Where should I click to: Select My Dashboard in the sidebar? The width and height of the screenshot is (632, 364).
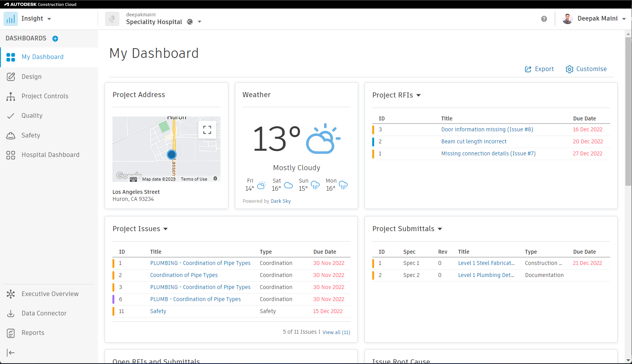click(49, 57)
